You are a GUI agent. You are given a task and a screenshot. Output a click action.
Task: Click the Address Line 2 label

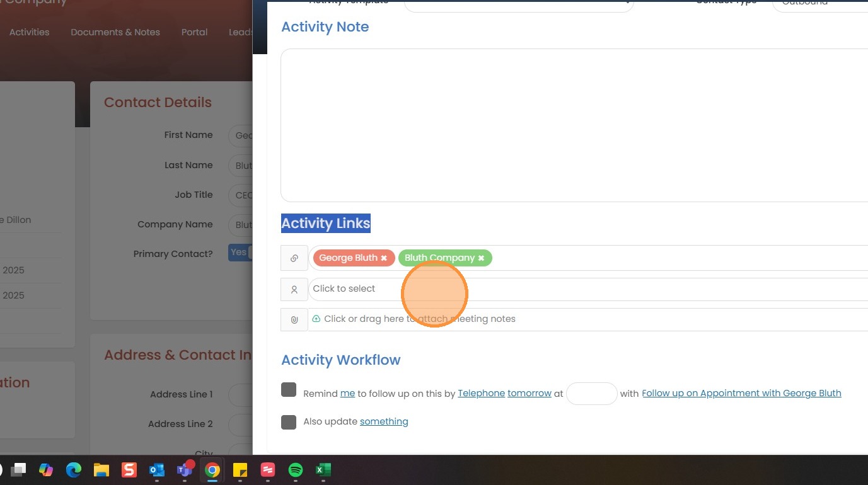click(180, 424)
